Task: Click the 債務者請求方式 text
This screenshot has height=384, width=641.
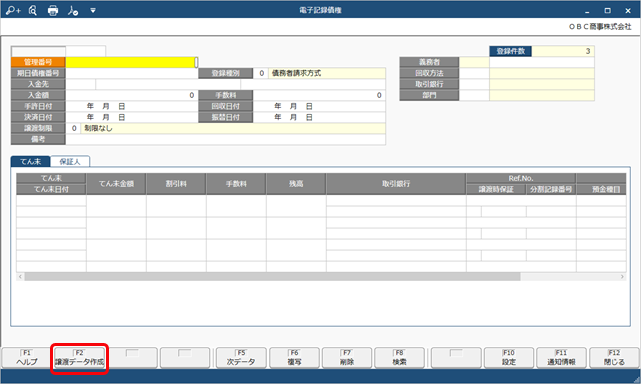Action: (x=296, y=73)
